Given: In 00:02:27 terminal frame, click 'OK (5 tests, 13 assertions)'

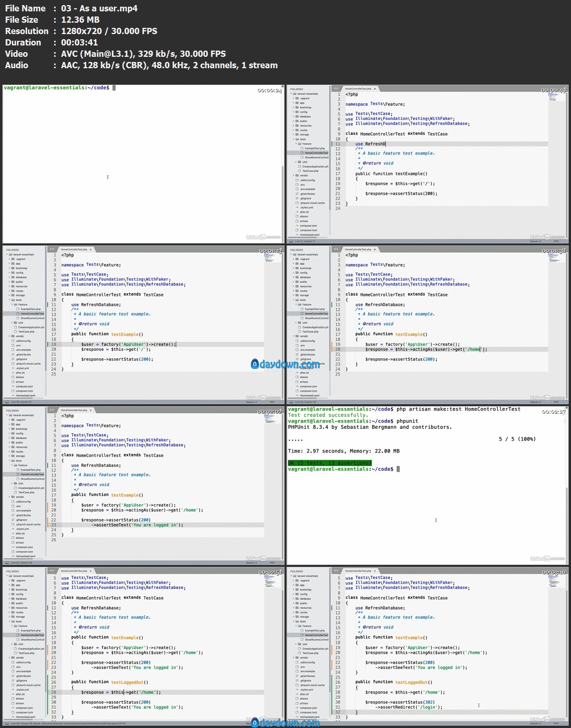Looking at the screenshot, I should (330, 463).
